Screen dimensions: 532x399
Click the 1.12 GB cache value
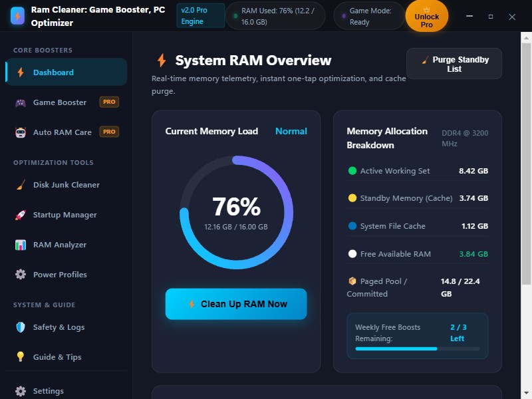475,226
